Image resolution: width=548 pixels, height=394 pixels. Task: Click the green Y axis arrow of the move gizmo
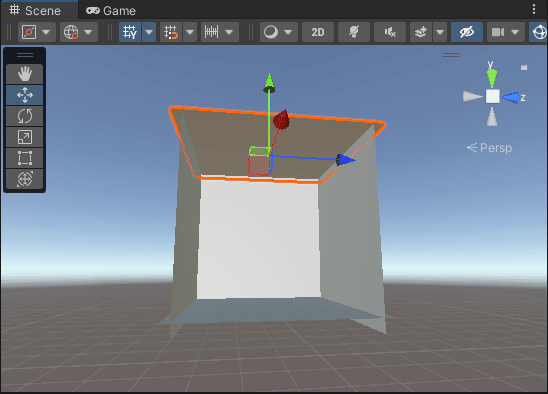pyautogui.click(x=269, y=83)
